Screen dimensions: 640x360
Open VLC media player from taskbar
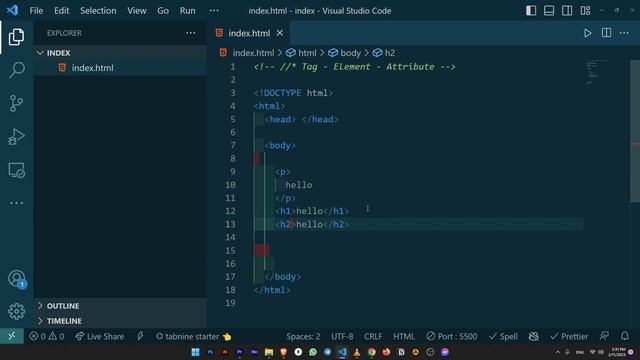pos(357,352)
